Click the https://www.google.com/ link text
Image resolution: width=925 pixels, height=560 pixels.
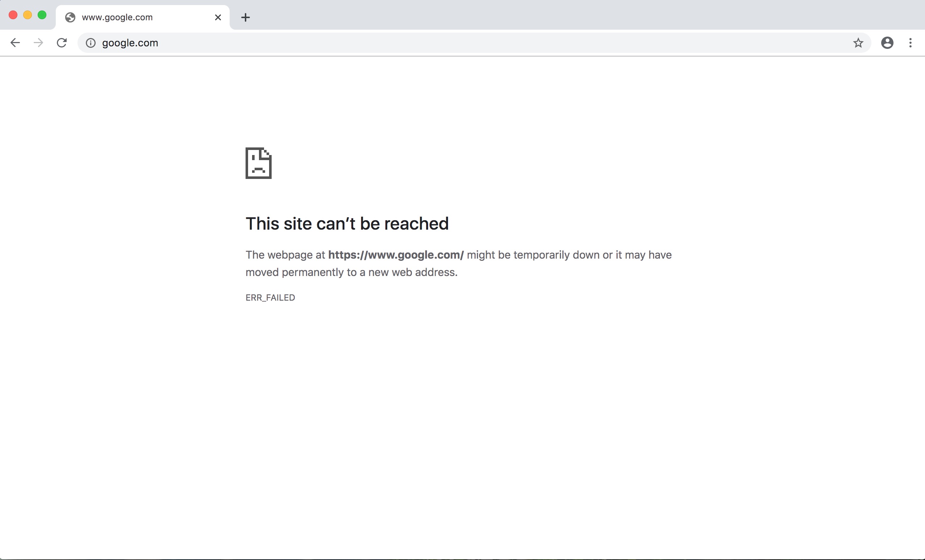click(x=395, y=255)
